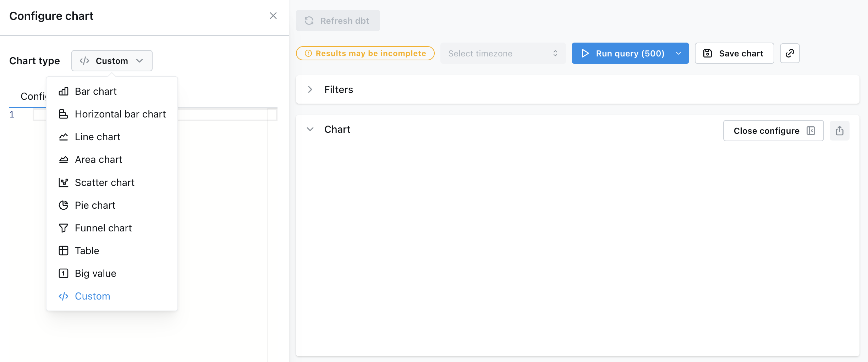
Task: Click the Pie chart icon
Action: (x=64, y=205)
